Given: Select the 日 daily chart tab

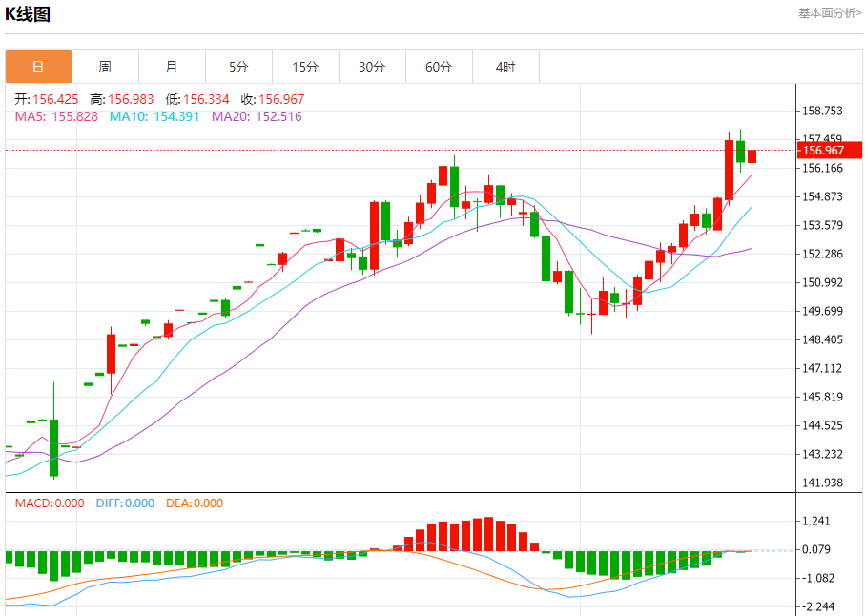Looking at the screenshot, I should pyautogui.click(x=38, y=67).
